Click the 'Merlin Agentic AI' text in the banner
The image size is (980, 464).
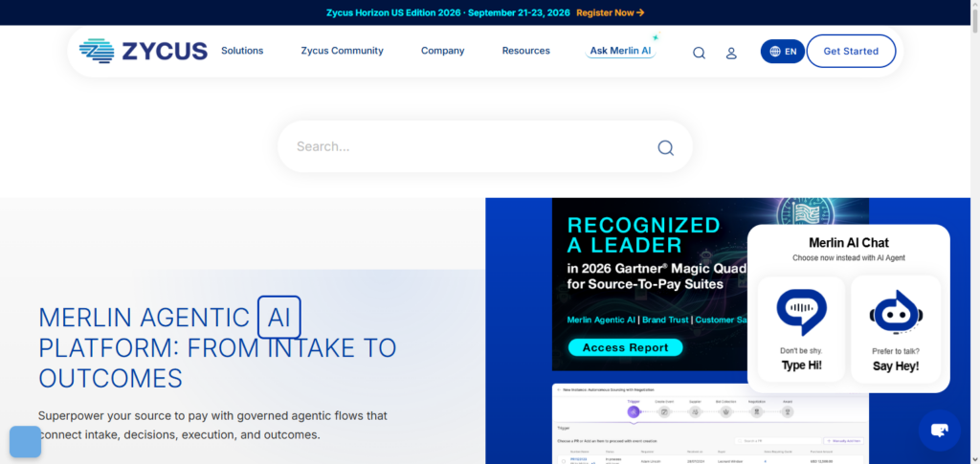[601, 320]
